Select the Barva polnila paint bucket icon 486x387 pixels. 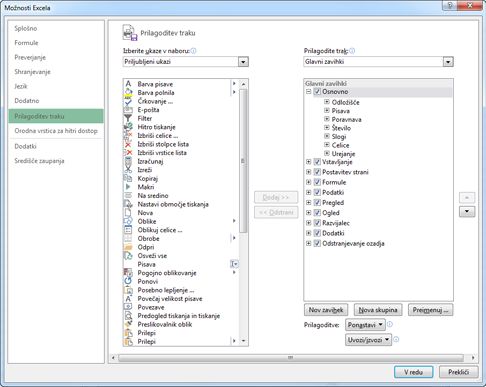pos(128,92)
